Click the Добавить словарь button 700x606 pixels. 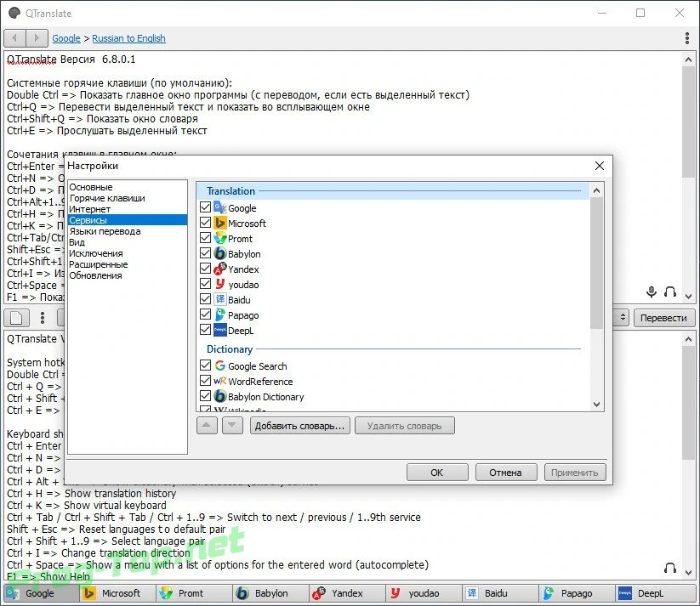coord(300,425)
